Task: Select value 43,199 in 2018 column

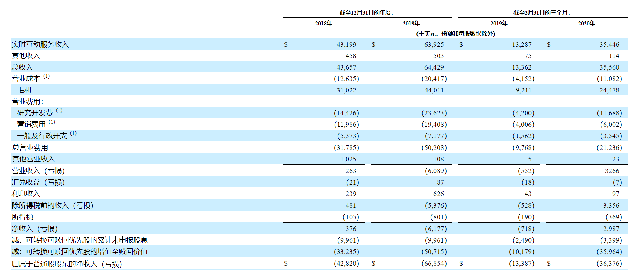Action: pyautogui.click(x=346, y=45)
